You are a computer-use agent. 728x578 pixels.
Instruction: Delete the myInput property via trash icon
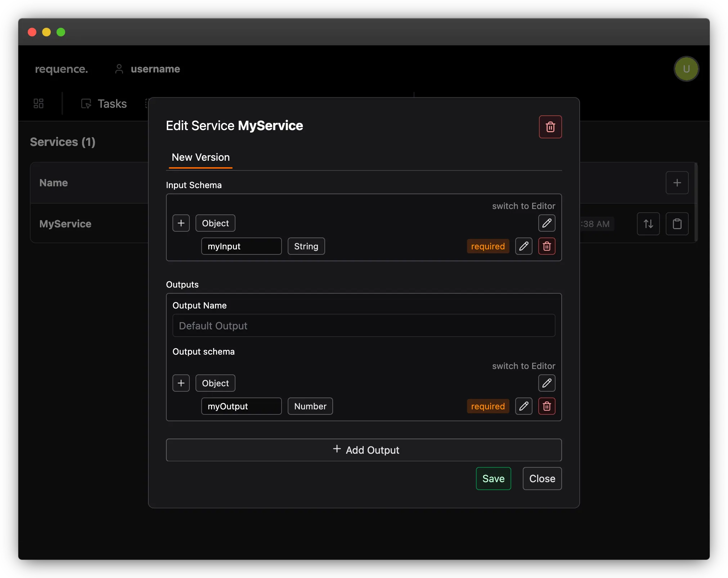coord(547,246)
